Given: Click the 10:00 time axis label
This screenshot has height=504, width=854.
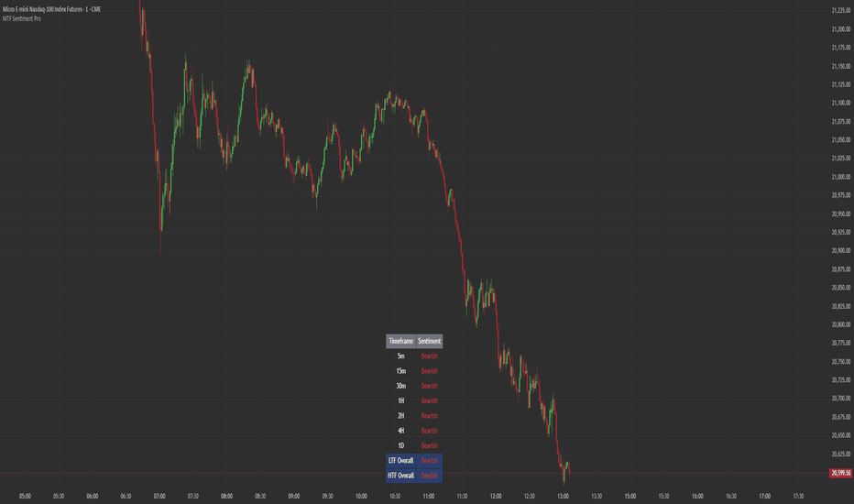Looking at the screenshot, I should tap(361, 497).
